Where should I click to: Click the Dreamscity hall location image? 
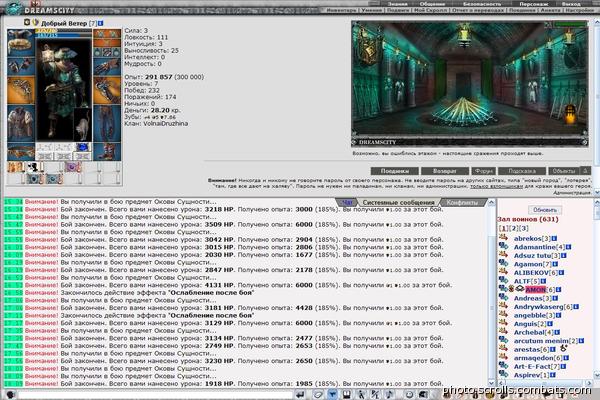(x=470, y=83)
